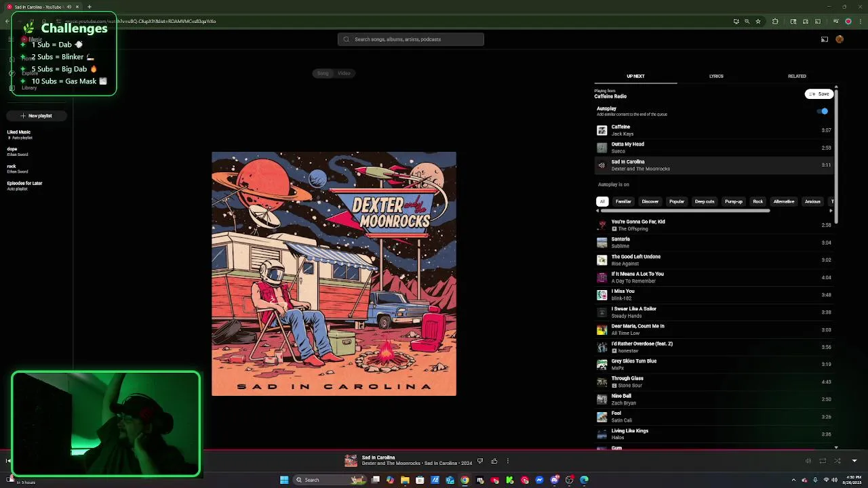Viewport: 868px width, 488px height.
Task: Select the Discover filter chip
Action: tap(650, 201)
